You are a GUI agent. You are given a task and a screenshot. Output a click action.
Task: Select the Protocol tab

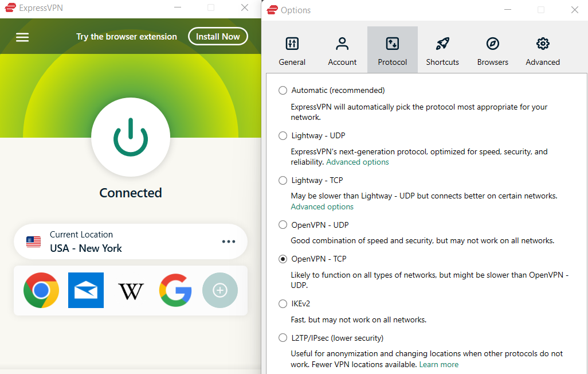[392, 49]
